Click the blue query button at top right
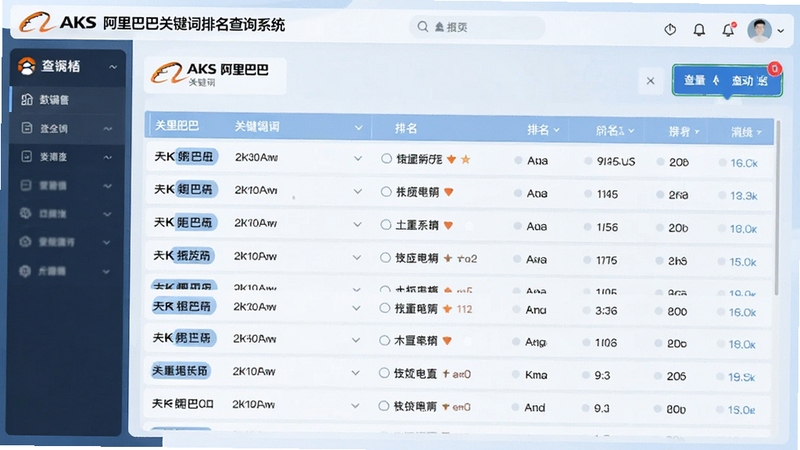The image size is (800, 450). 727,80
